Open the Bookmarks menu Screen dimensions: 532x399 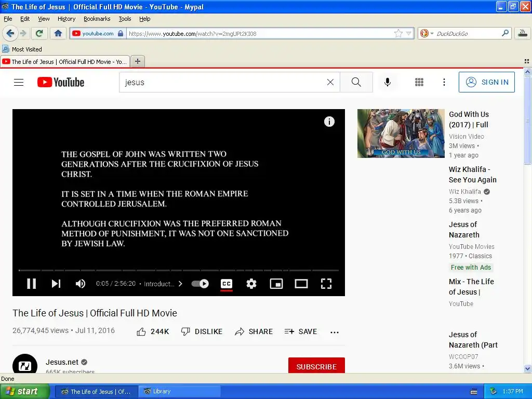(x=97, y=19)
